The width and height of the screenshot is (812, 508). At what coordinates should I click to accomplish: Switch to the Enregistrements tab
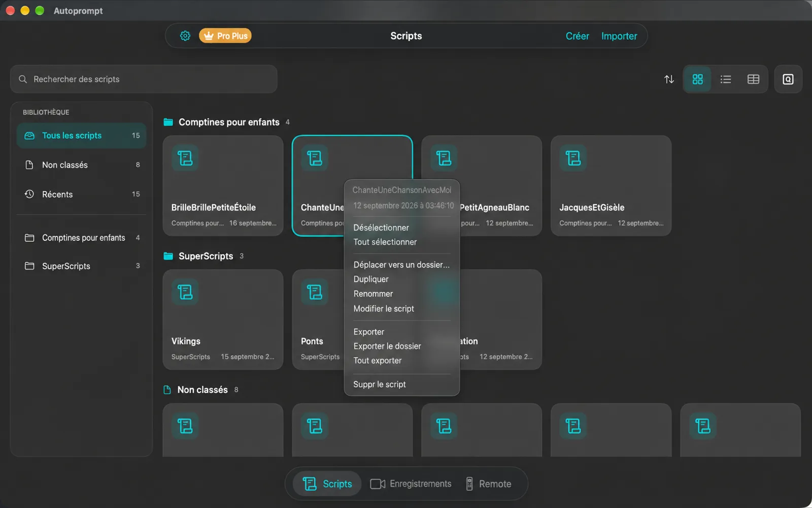(x=411, y=484)
